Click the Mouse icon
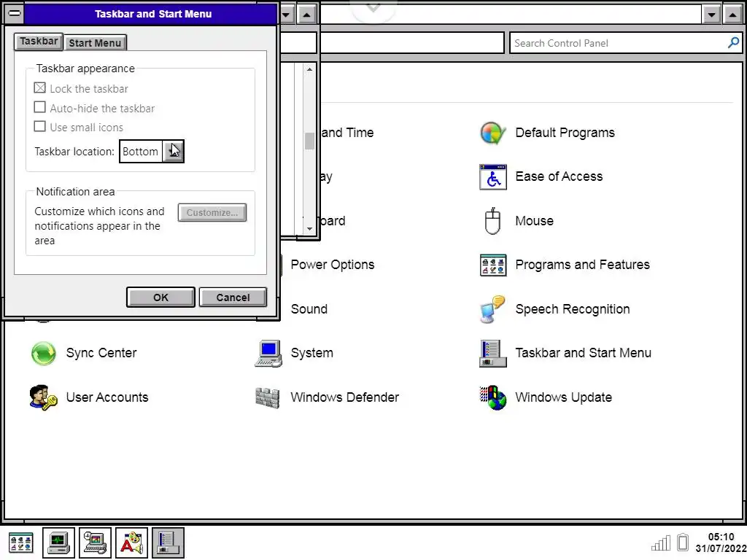Image resolution: width=747 pixels, height=560 pixels. (492, 221)
